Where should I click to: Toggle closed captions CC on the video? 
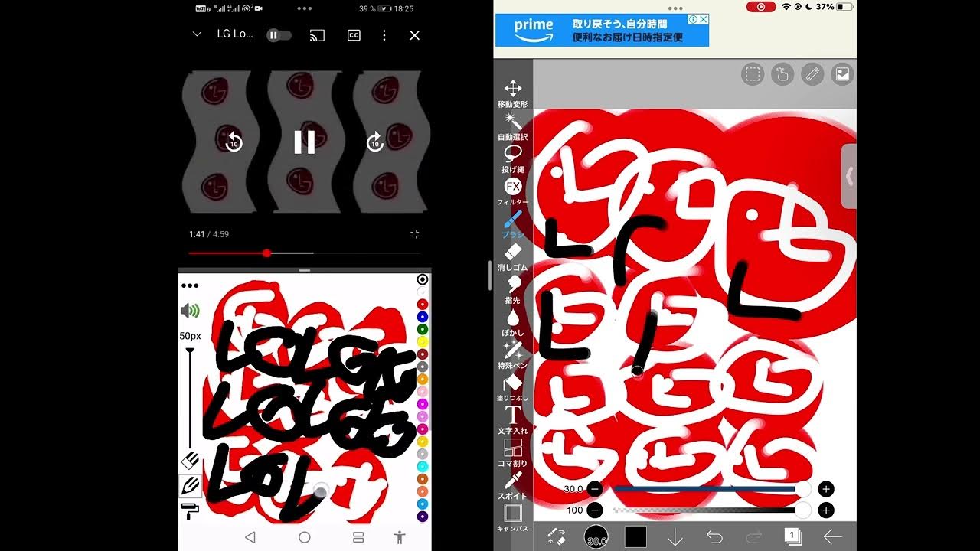pos(354,35)
